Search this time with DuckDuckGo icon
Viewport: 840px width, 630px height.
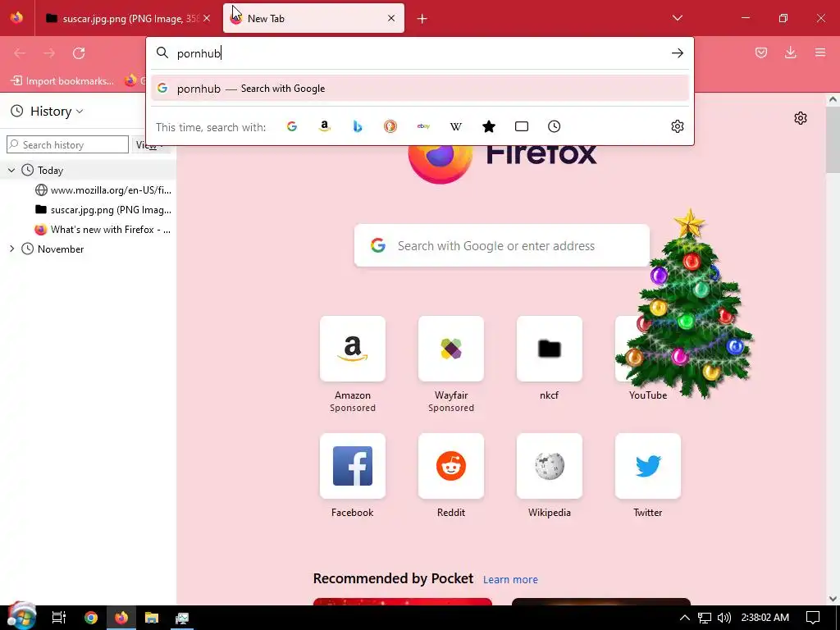[x=390, y=126]
